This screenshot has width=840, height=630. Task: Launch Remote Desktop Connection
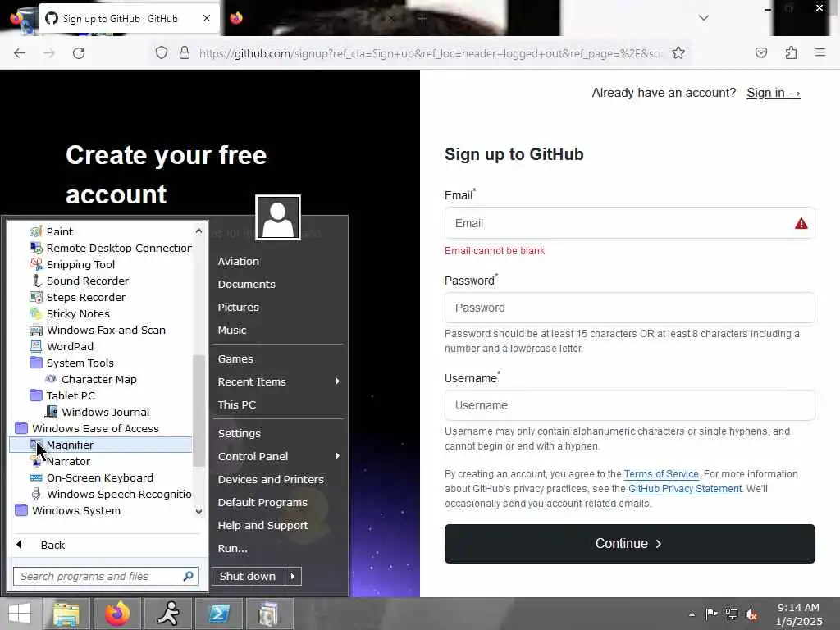coord(110,248)
